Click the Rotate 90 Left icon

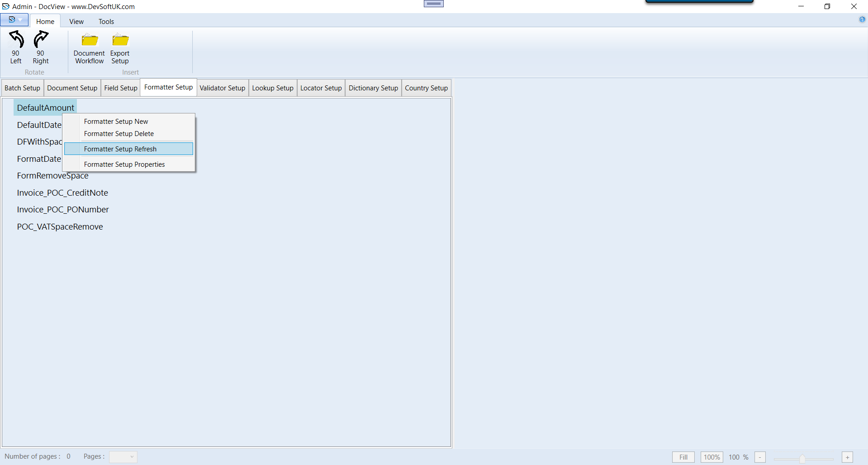[x=16, y=40]
